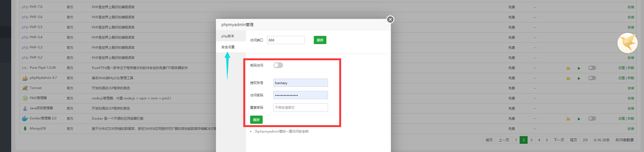644x152 pixels.
Task: Click the php icon beside PHP-5.2
Action: [25, 58]
